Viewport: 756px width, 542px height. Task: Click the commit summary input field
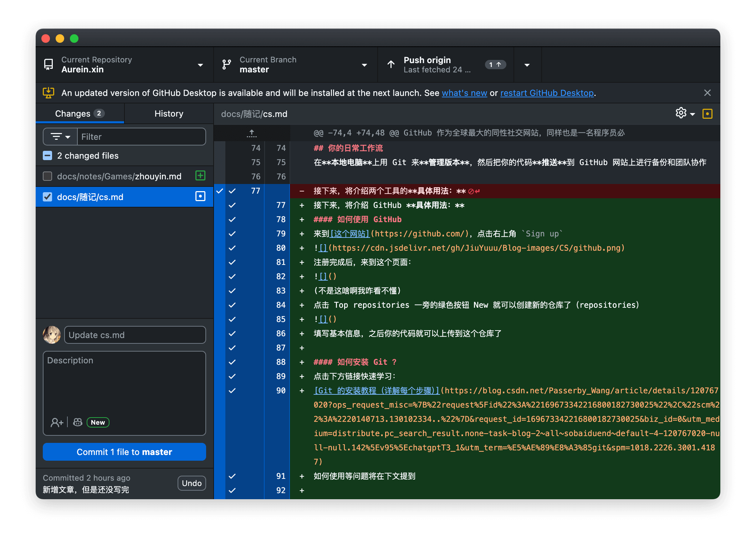[135, 335]
